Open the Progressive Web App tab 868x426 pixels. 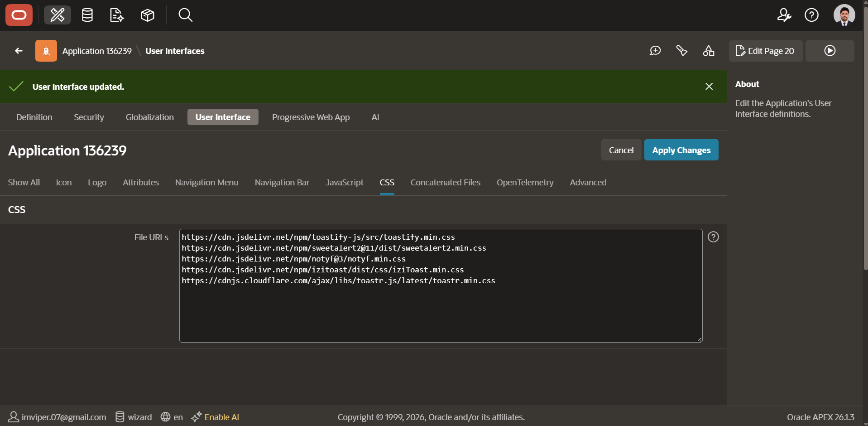click(x=311, y=117)
